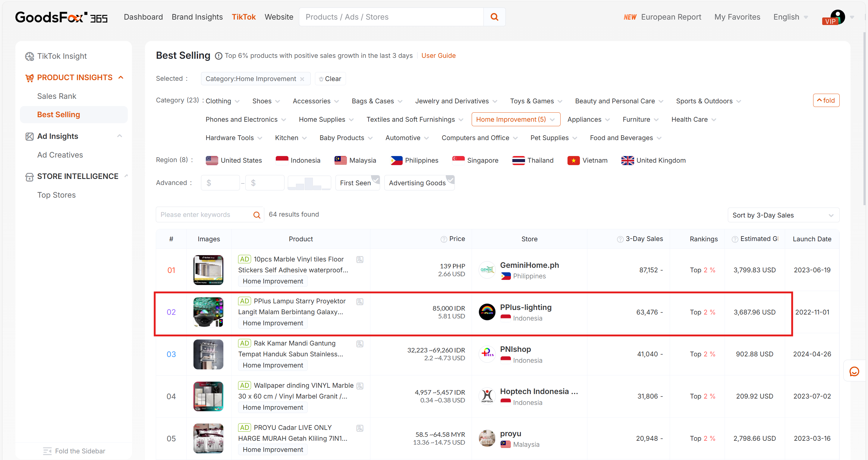The image size is (868, 460).
Task: Open the Hoptech Indonesia store logo
Action: coord(487,396)
